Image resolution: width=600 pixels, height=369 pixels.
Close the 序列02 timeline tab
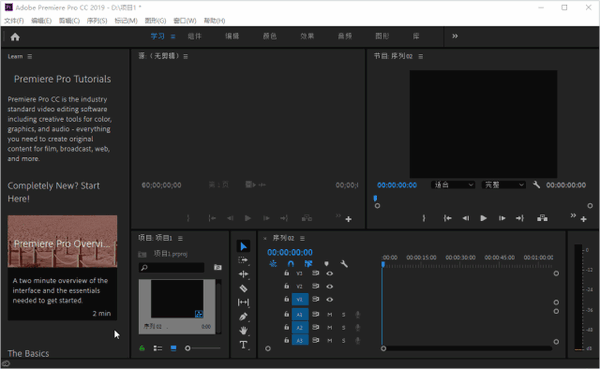(265, 238)
